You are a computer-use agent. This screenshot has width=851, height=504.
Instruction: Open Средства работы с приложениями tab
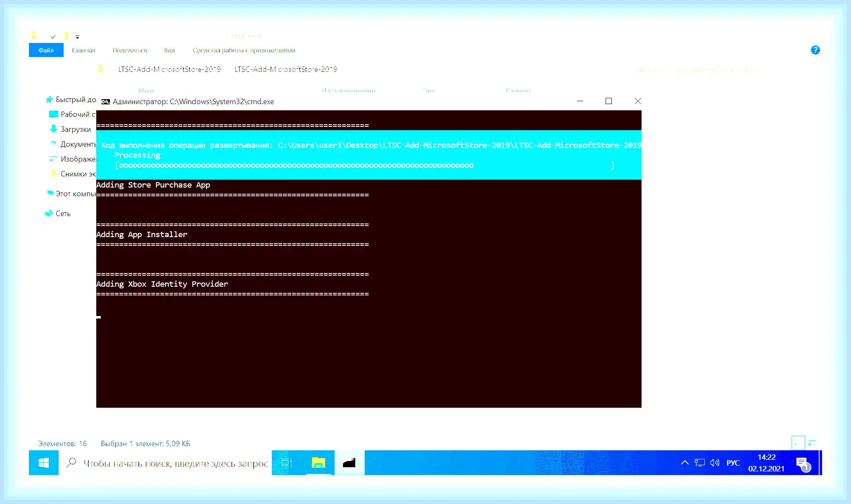tap(244, 50)
